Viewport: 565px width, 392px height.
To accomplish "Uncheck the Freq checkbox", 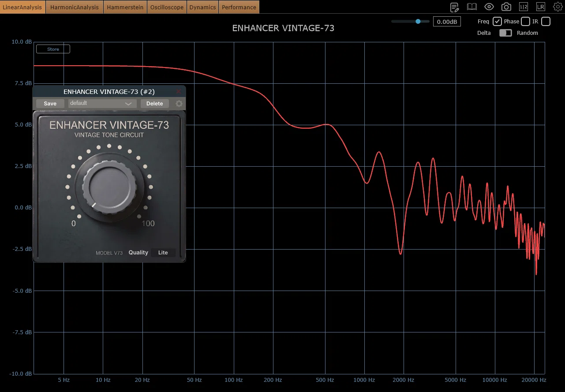I will (497, 22).
